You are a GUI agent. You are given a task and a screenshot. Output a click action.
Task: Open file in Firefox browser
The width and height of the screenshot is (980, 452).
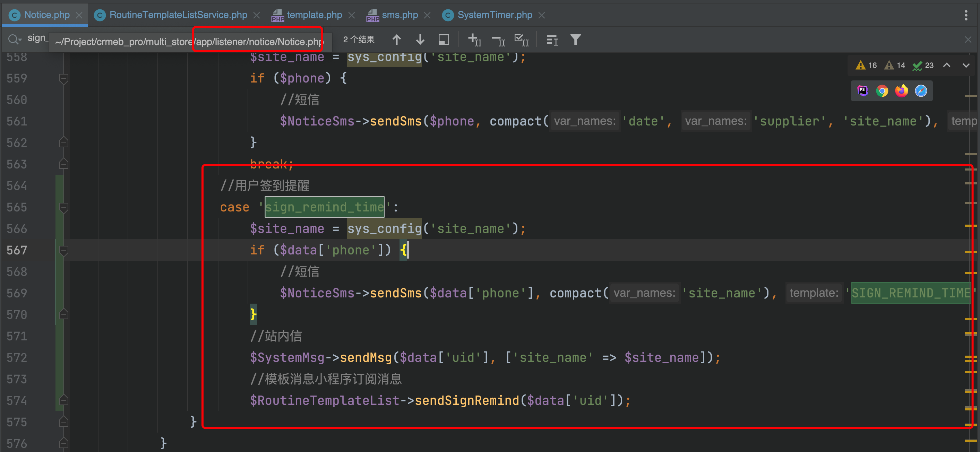point(901,91)
